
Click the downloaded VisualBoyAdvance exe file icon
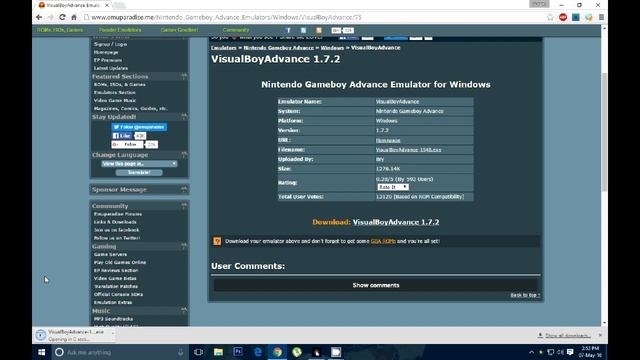40,335
